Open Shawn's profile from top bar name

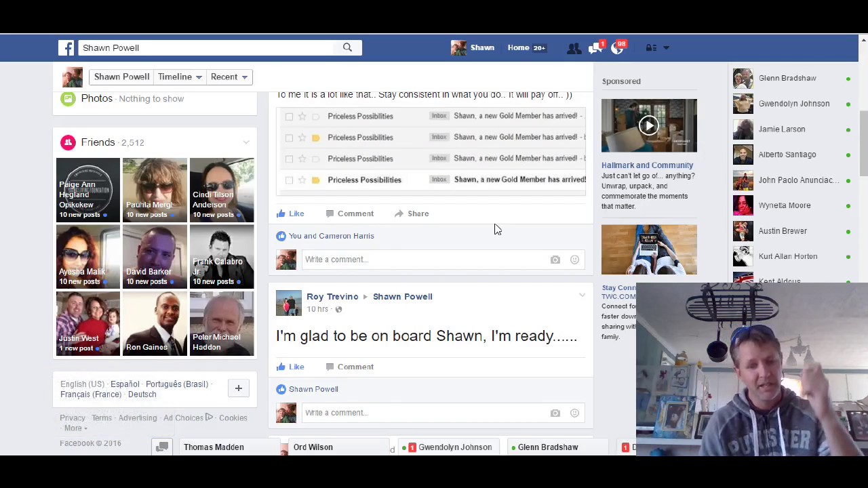point(482,47)
